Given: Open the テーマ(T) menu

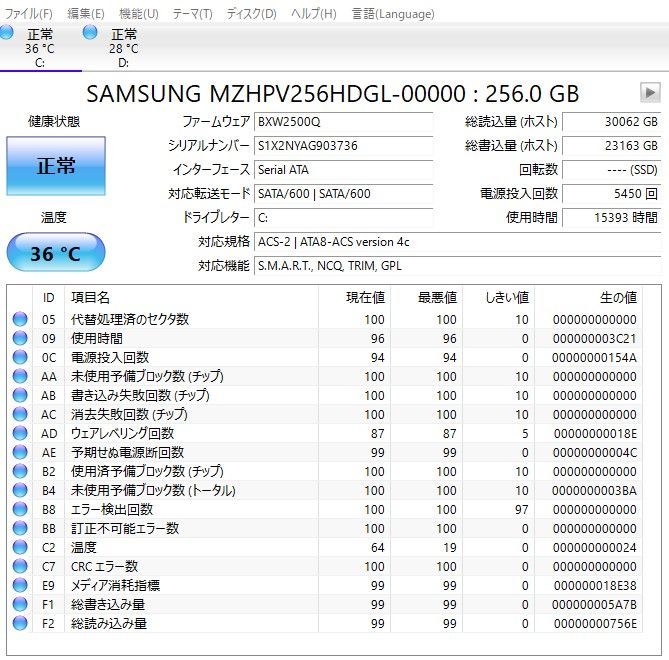Looking at the screenshot, I should click(x=192, y=14).
